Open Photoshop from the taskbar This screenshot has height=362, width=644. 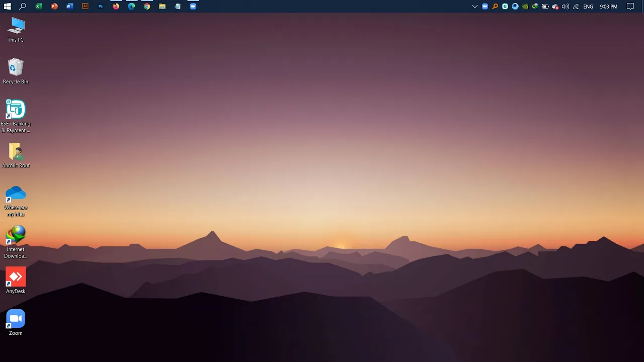coord(101,7)
